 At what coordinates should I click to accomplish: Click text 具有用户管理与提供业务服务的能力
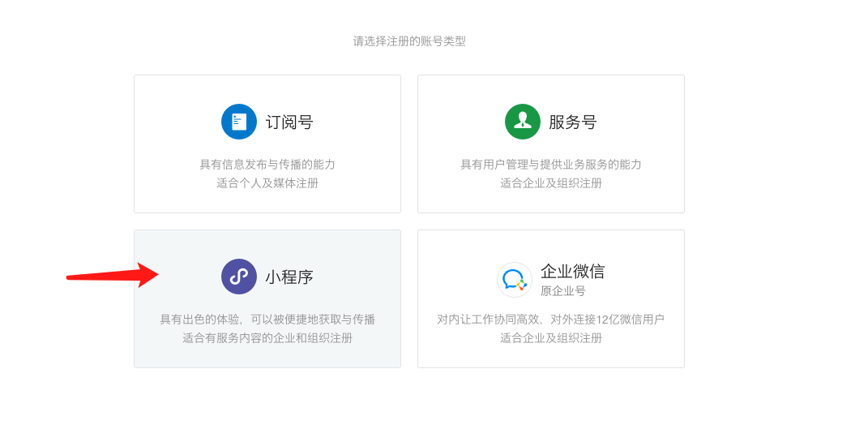pos(551,165)
